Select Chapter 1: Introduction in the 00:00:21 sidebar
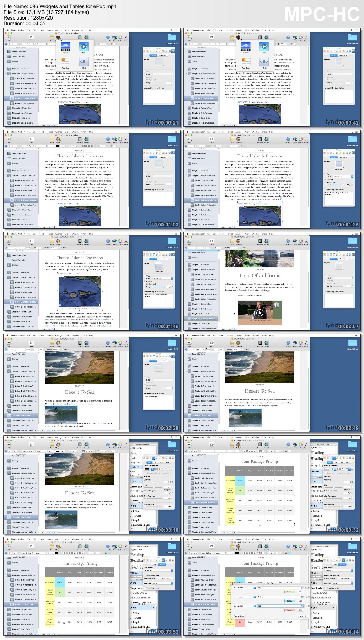The width and height of the screenshot is (364, 640). (21, 69)
